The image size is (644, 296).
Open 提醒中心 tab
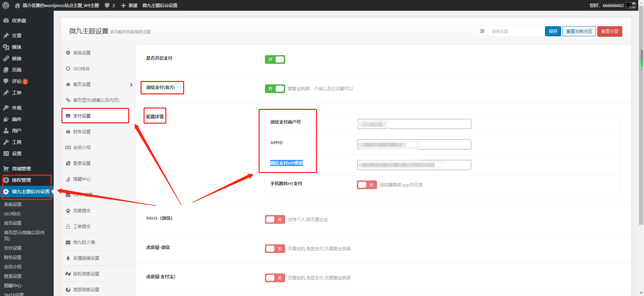98,179
